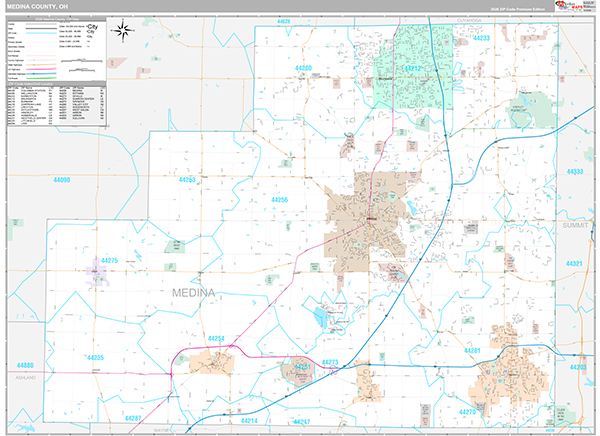Click the compass rose on the map
The width and height of the screenshot is (600, 436).
[x=123, y=31]
